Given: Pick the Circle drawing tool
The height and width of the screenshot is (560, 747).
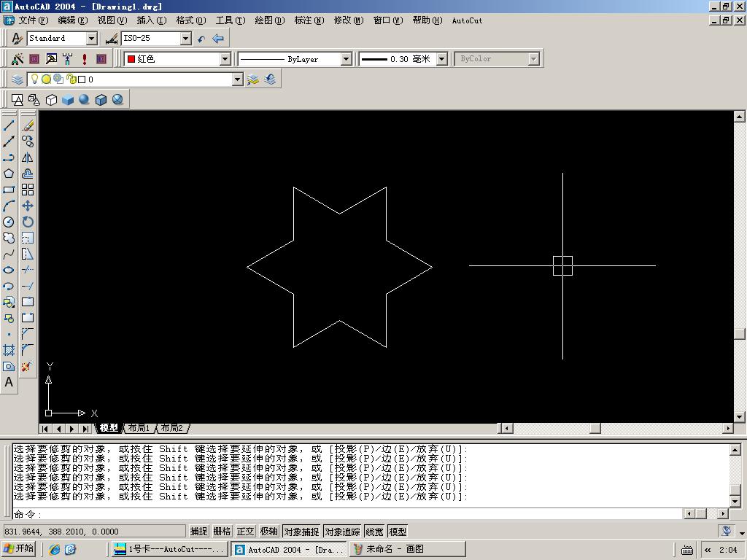Looking at the screenshot, I should 9,222.
